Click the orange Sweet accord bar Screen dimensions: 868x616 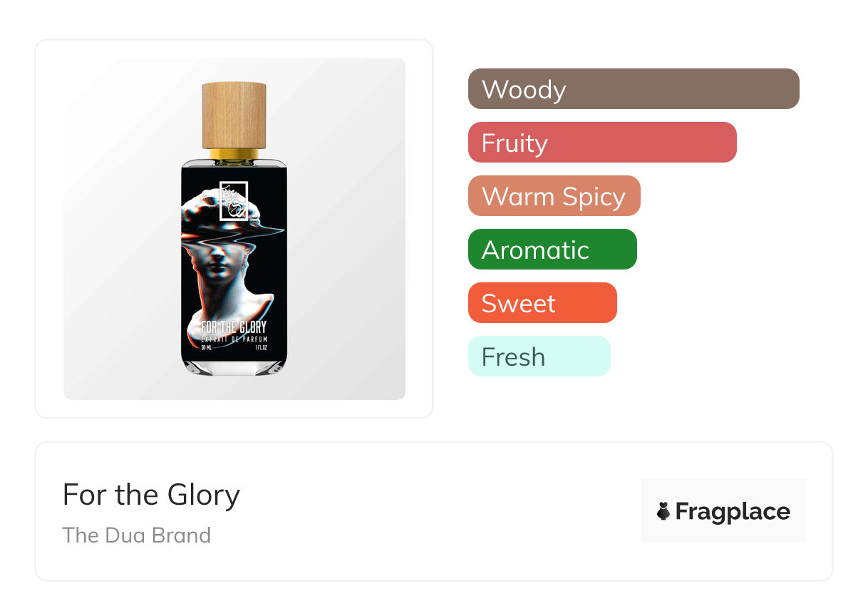tap(542, 303)
